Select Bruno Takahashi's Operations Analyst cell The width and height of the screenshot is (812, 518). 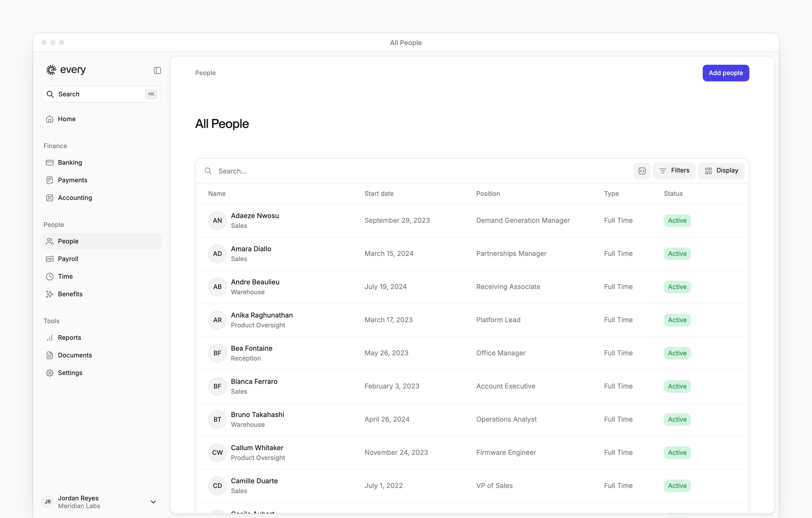point(506,419)
